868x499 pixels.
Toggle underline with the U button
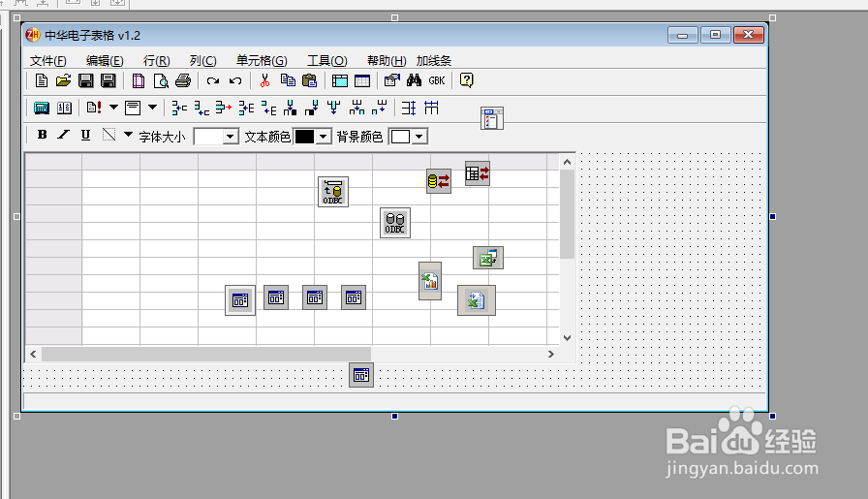pyautogui.click(x=85, y=135)
